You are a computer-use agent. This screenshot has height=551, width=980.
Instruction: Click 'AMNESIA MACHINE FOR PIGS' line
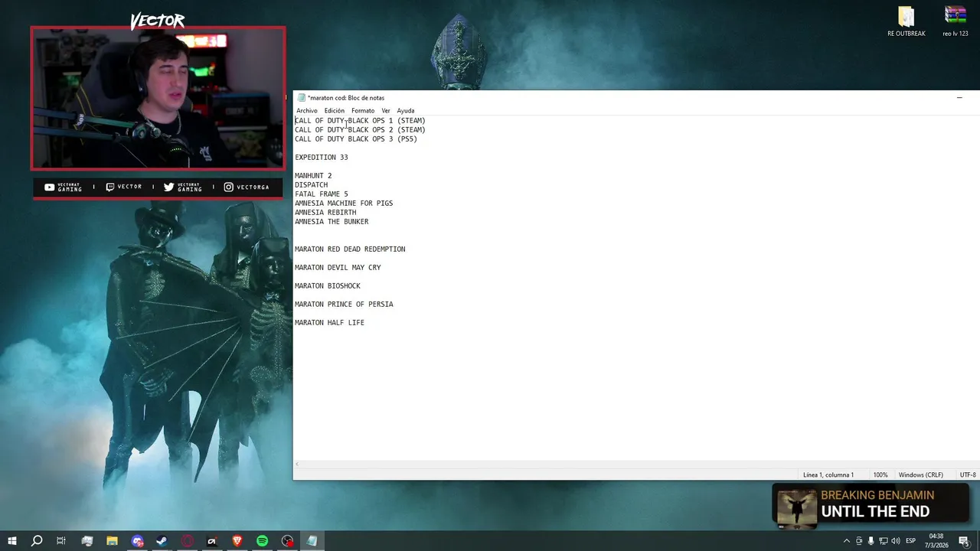coord(344,204)
